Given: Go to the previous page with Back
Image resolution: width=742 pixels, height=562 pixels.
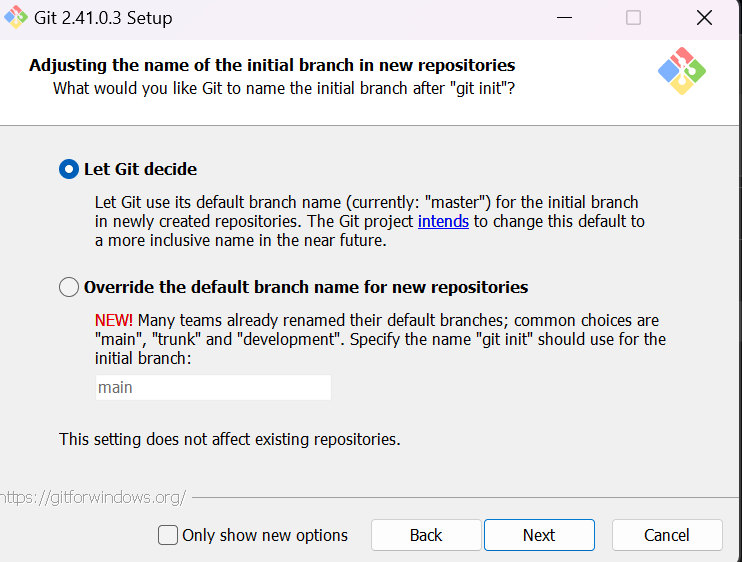Looking at the screenshot, I should [x=425, y=535].
